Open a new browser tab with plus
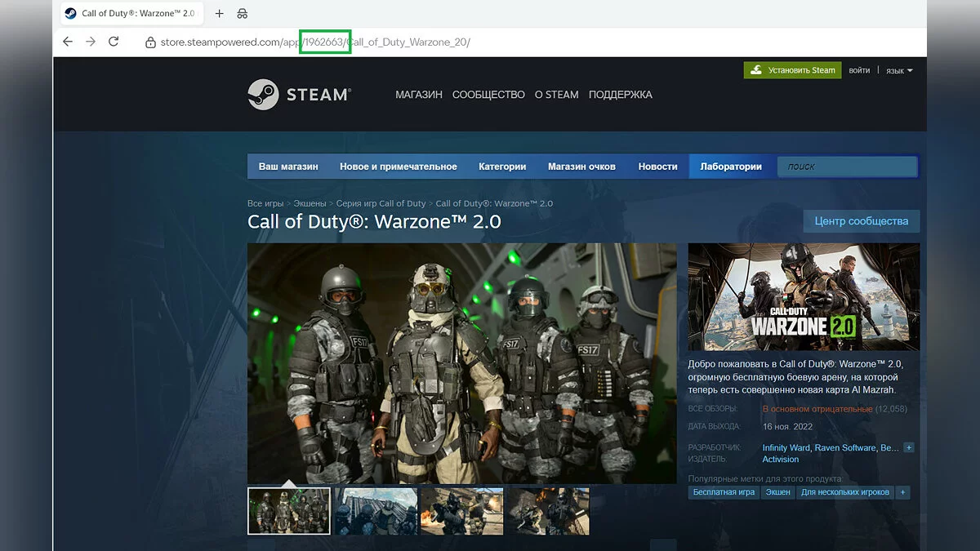This screenshot has width=980, height=551. point(219,14)
